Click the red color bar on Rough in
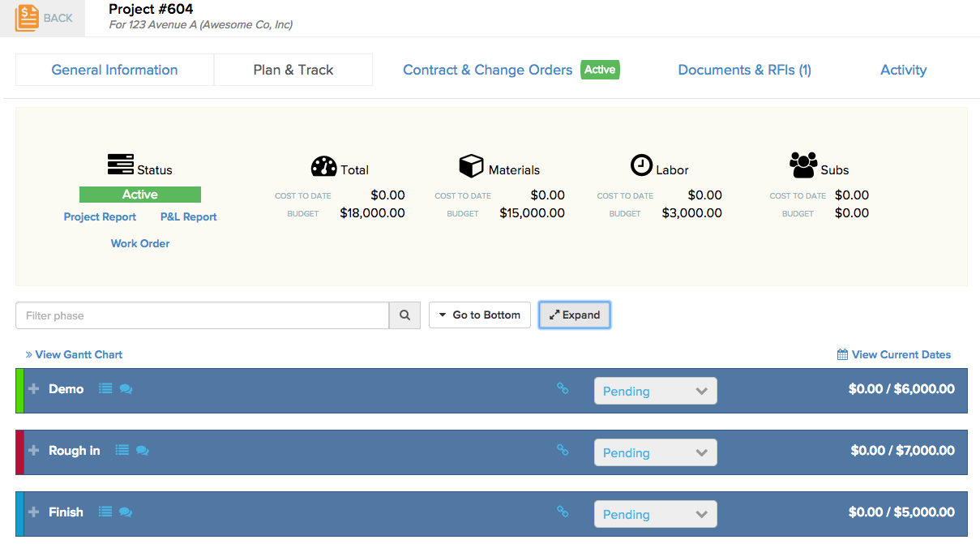 (19, 452)
